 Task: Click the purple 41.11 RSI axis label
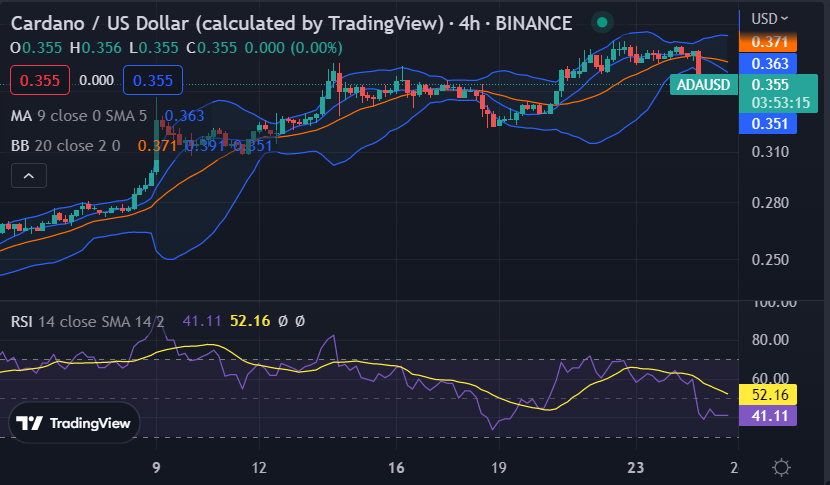(x=768, y=416)
